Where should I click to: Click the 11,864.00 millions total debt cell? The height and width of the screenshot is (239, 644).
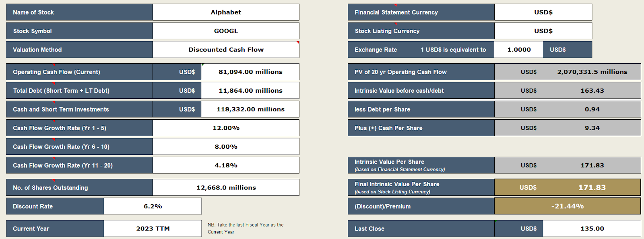pyautogui.click(x=250, y=91)
